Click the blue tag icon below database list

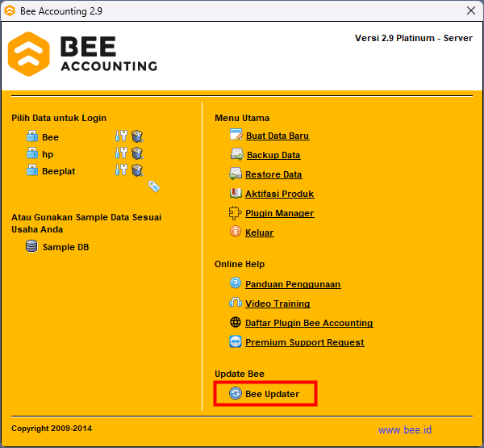153,187
